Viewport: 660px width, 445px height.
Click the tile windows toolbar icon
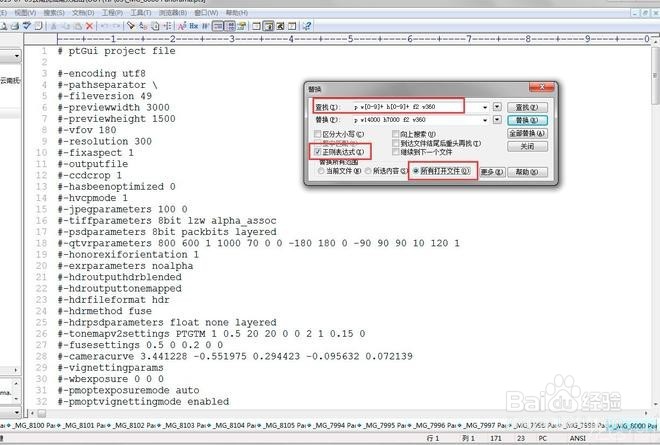256,26
